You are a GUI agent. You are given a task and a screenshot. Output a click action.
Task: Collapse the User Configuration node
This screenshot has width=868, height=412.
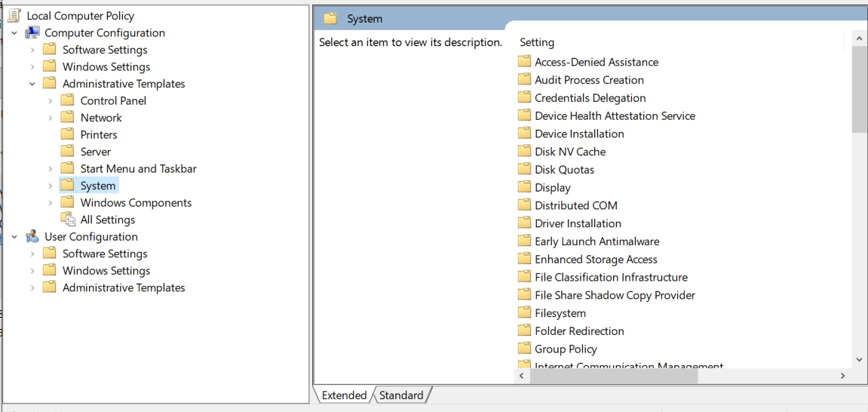pyautogui.click(x=14, y=237)
